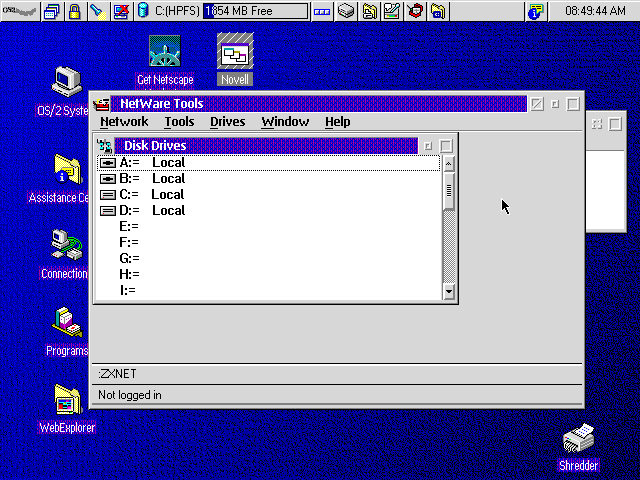Open the Window List from WarpCenter

(x=52, y=11)
